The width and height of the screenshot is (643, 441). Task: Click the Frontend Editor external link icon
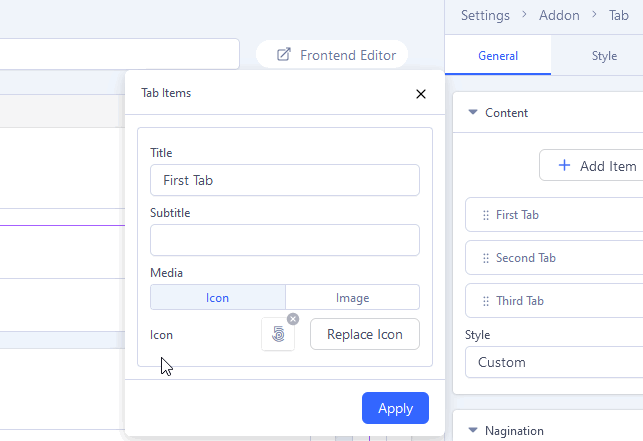click(284, 55)
